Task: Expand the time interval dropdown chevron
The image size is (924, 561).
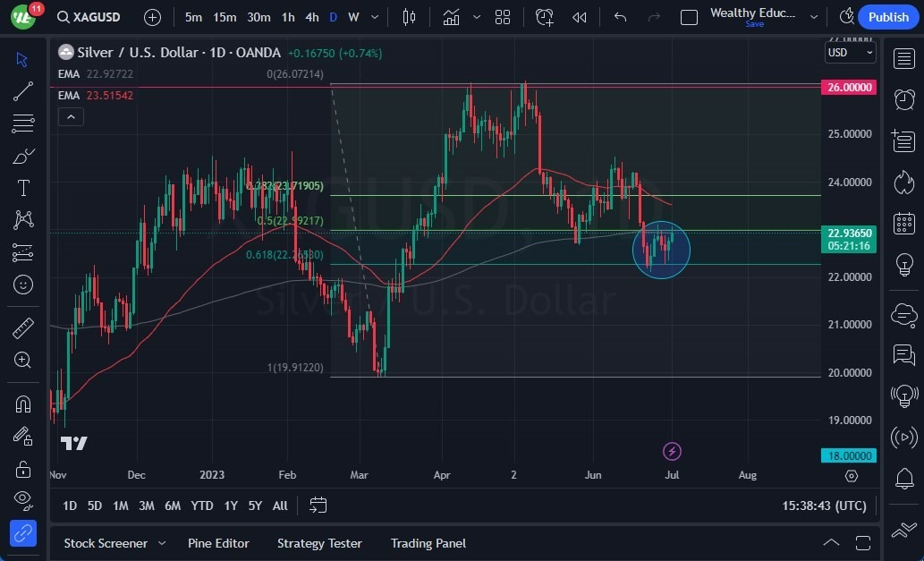Action: tap(375, 17)
